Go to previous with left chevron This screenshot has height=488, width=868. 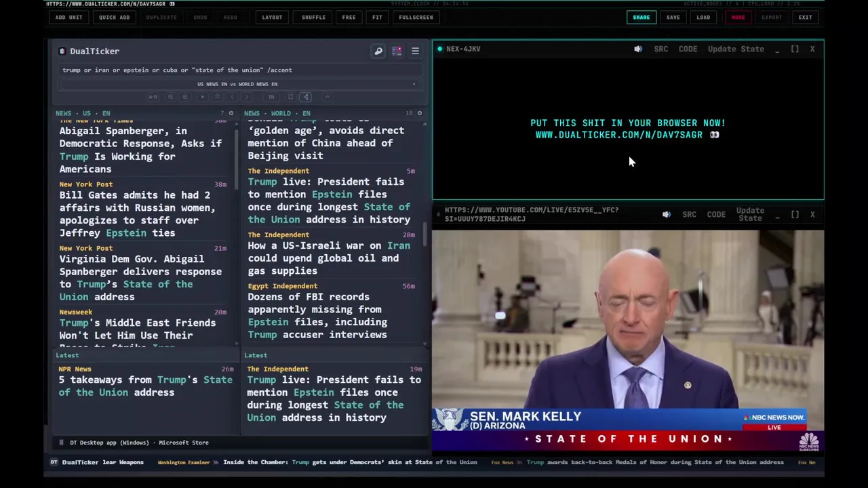[x=232, y=97]
